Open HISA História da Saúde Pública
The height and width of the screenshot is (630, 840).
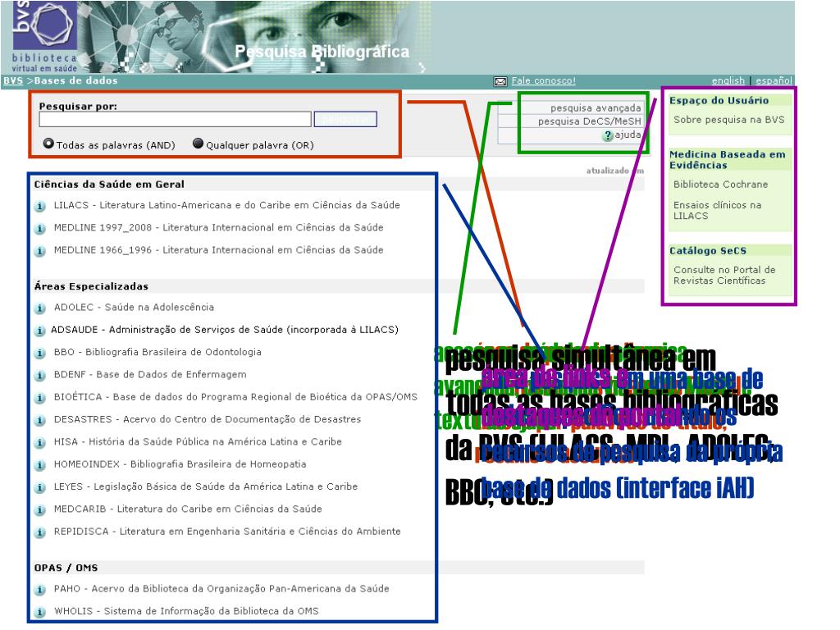point(198,442)
